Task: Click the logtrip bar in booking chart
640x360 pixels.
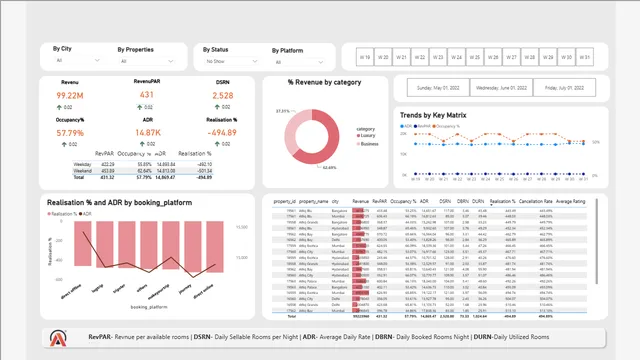Action: click(105, 244)
